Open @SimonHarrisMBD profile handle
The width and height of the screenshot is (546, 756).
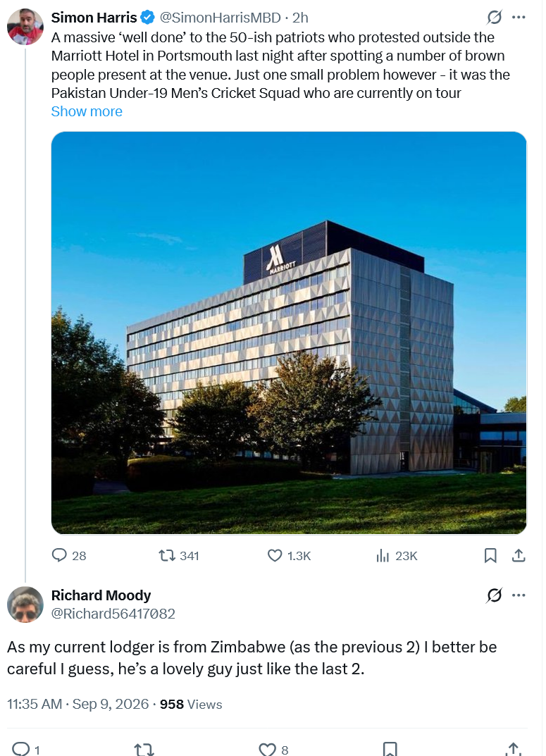pyautogui.click(x=220, y=18)
